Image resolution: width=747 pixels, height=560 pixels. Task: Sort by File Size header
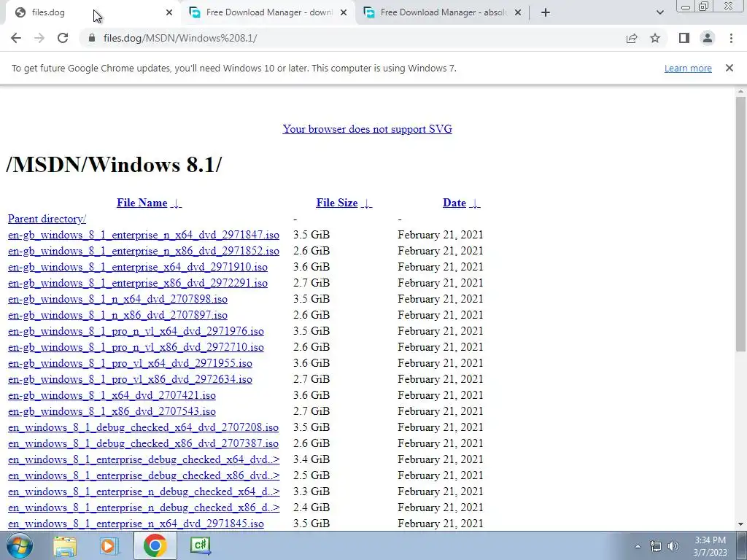click(x=337, y=203)
